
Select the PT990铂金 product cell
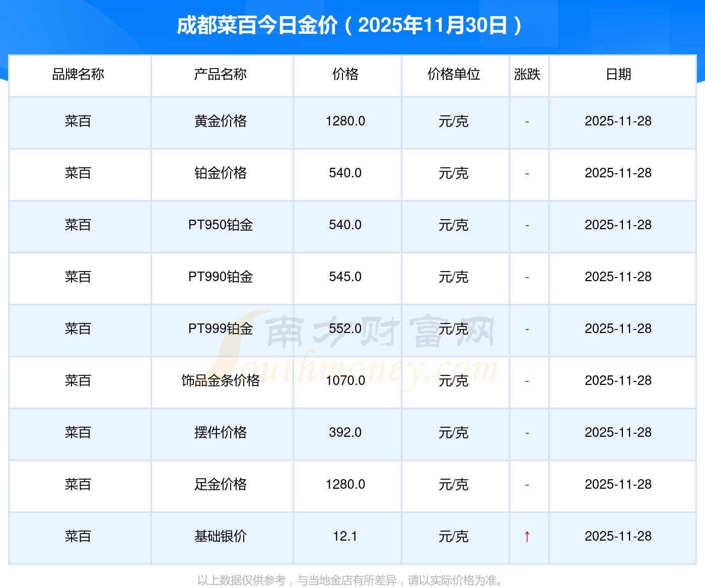coord(221,277)
